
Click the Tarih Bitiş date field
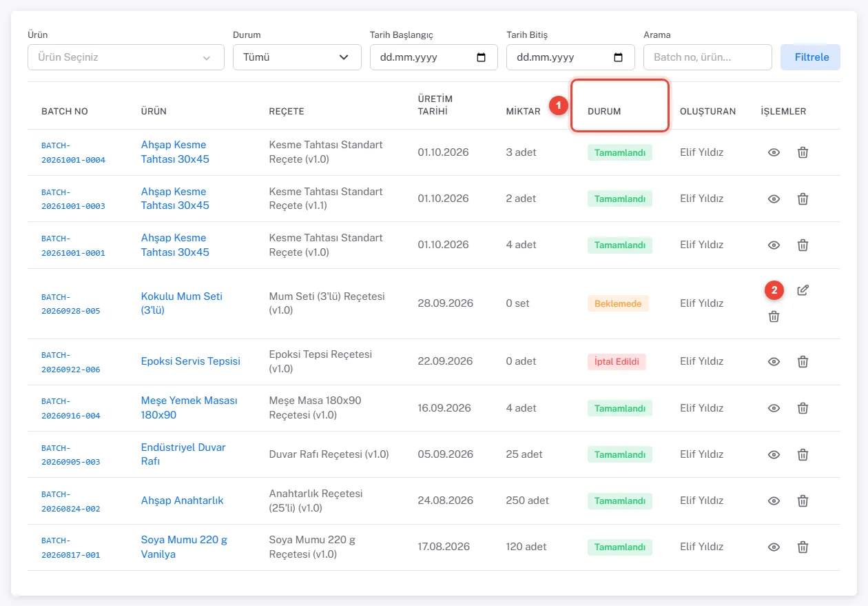[570, 57]
